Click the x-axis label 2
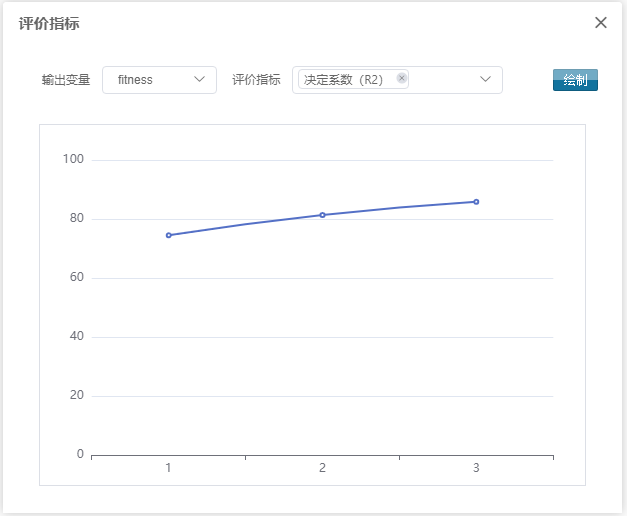The height and width of the screenshot is (517, 628). click(322, 468)
